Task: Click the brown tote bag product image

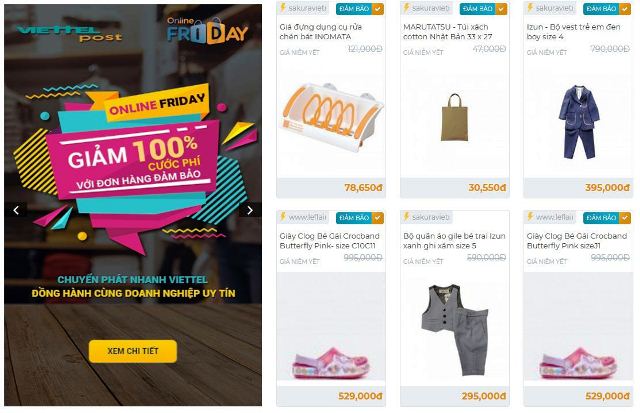Action: click(454, 118)
